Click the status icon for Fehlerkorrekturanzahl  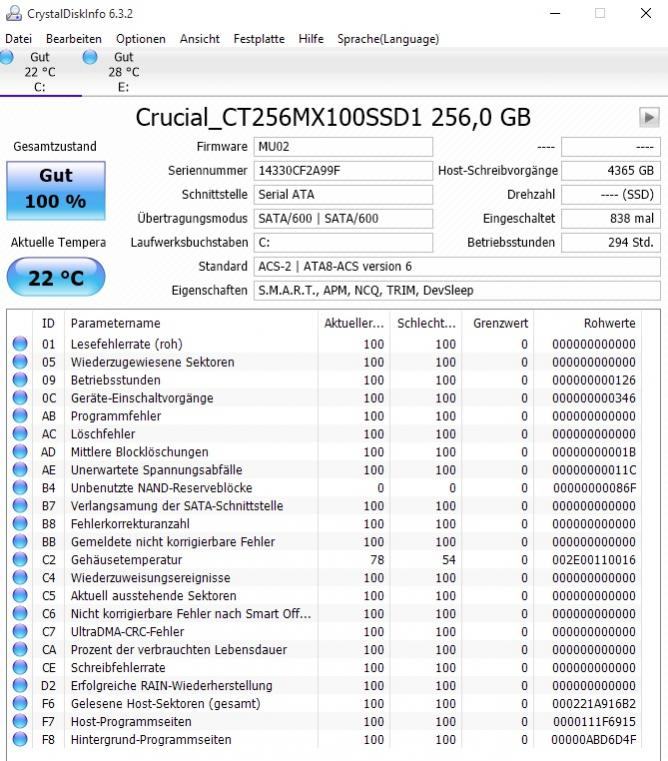tap(20, 523)
